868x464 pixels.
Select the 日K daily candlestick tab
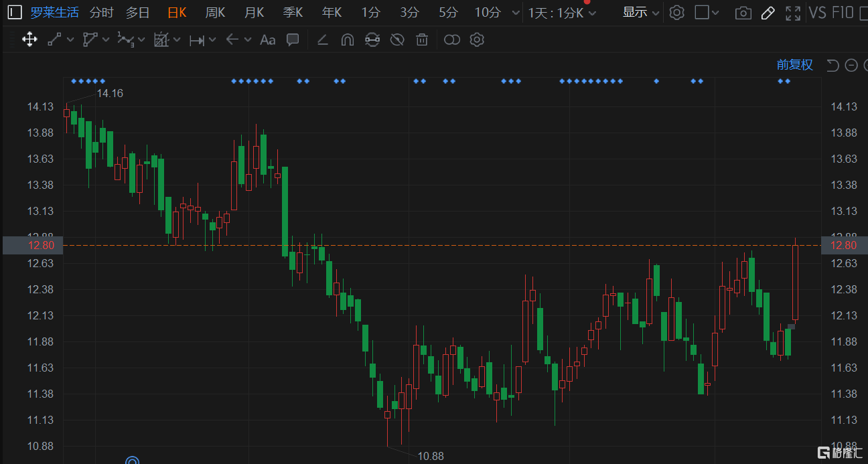pos(177,13)
